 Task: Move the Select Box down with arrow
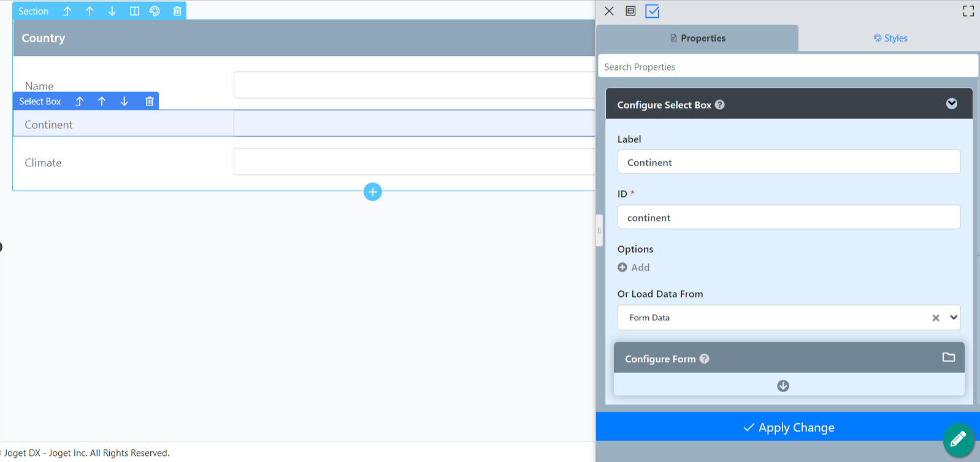124,101
